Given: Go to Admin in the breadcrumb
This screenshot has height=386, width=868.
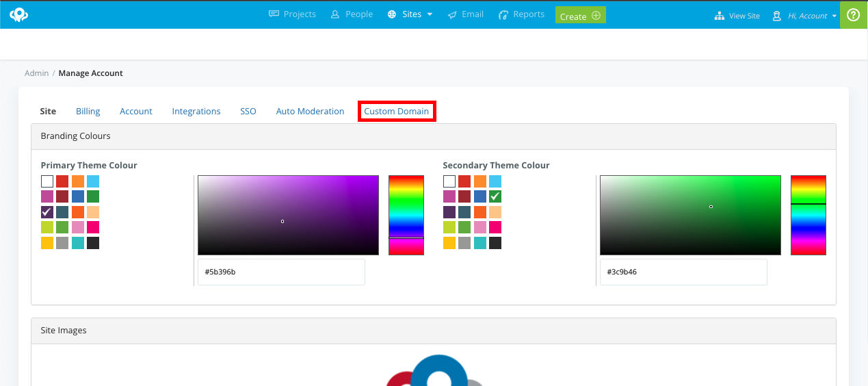Looking at the screenshot, I should (x=37, y=73).
